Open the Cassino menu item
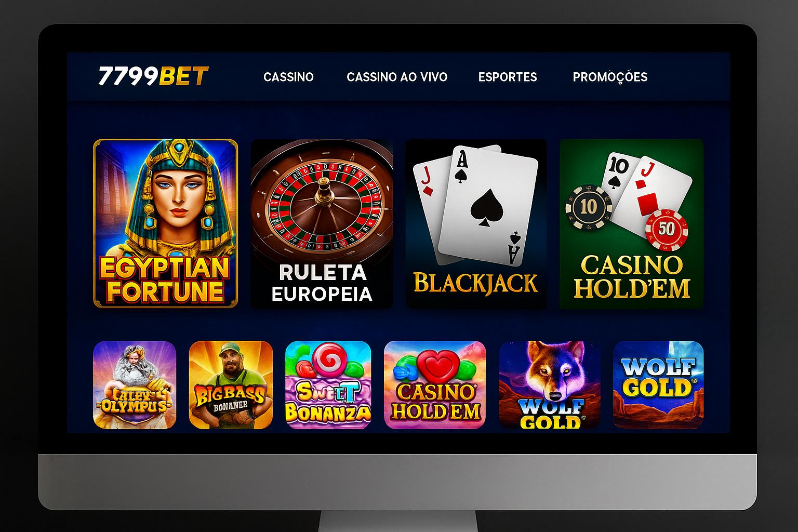 [x=288, y=77]
